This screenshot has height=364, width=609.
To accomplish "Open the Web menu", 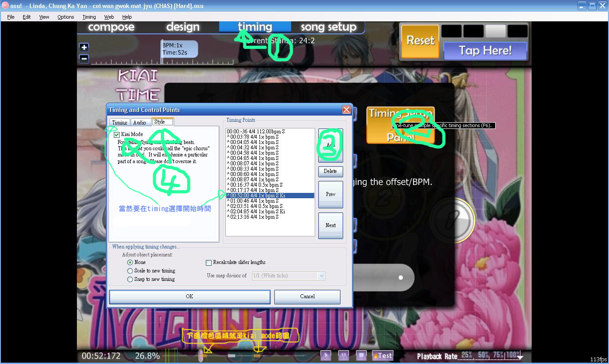I will point(109,17).
